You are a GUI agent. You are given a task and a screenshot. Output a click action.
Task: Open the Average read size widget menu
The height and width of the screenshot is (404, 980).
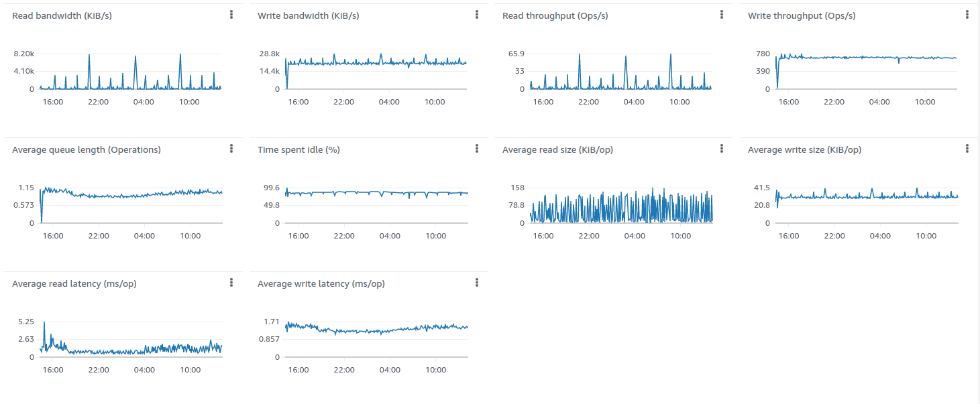point(722,149)
